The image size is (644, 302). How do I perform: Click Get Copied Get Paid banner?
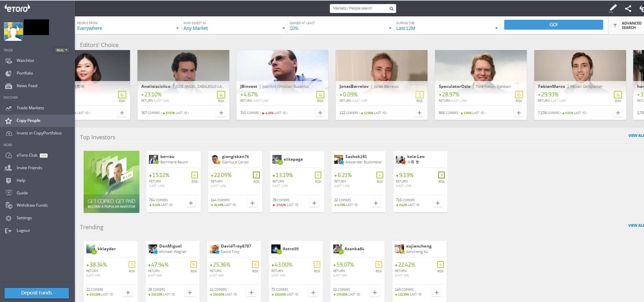[x=112, y=182]
